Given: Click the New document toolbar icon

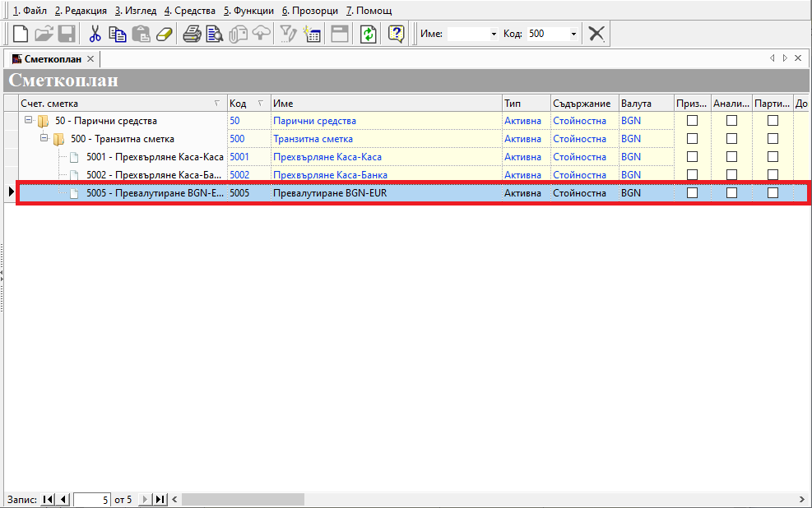Looking at the screenshot, I should coord(20,34).
